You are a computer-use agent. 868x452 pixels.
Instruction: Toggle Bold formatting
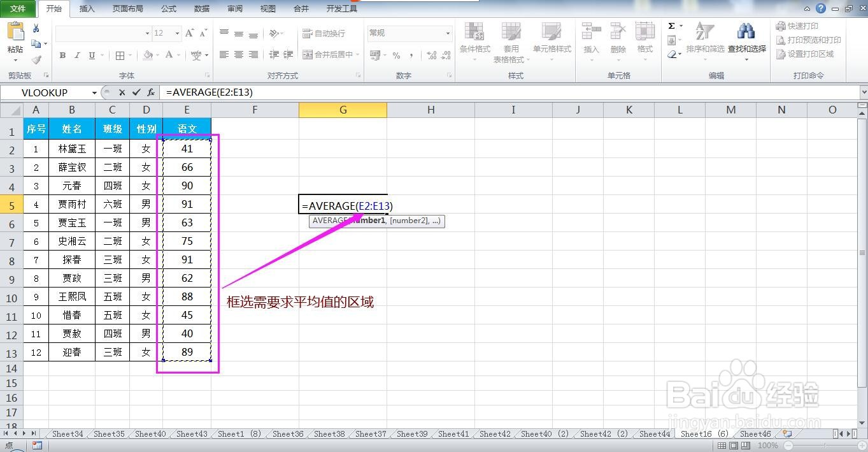[x=62, y=55]
